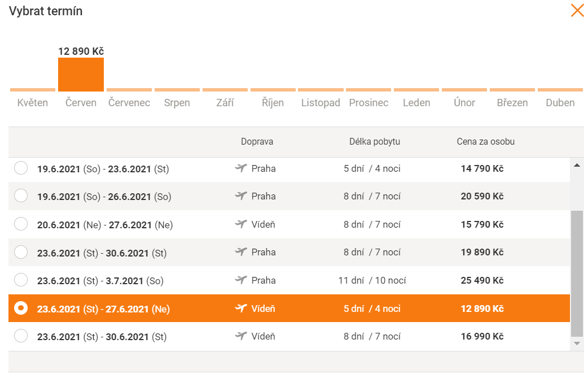Click the Délka pobytu column header
This screenshot has height=378, width=588.
coord(375,141)
